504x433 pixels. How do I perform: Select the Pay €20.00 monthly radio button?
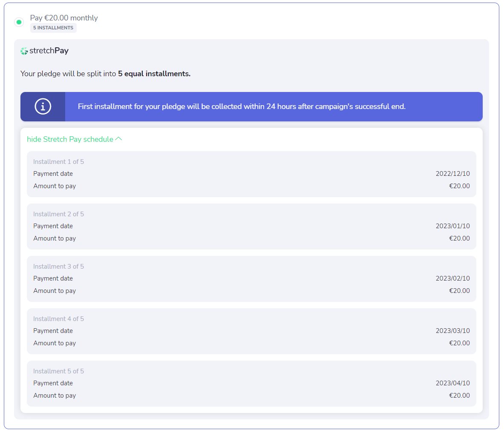tap(19, 22)
